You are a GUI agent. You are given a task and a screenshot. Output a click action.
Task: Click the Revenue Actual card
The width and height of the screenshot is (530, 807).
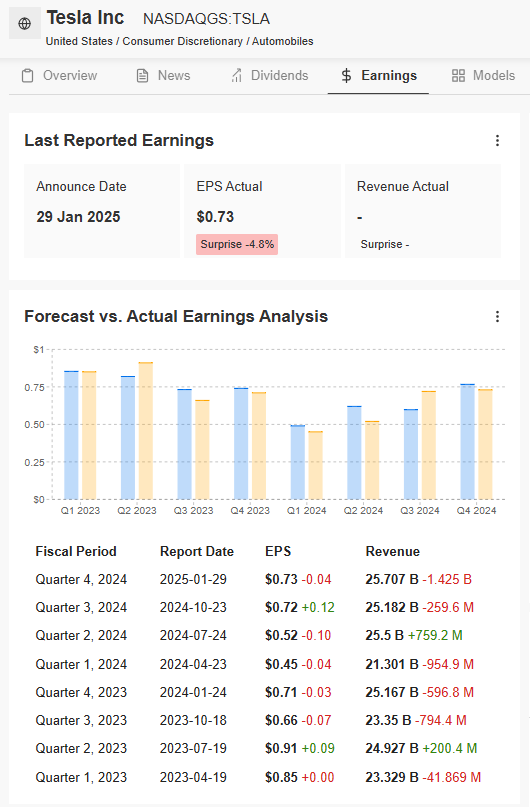tap(422, 211)
